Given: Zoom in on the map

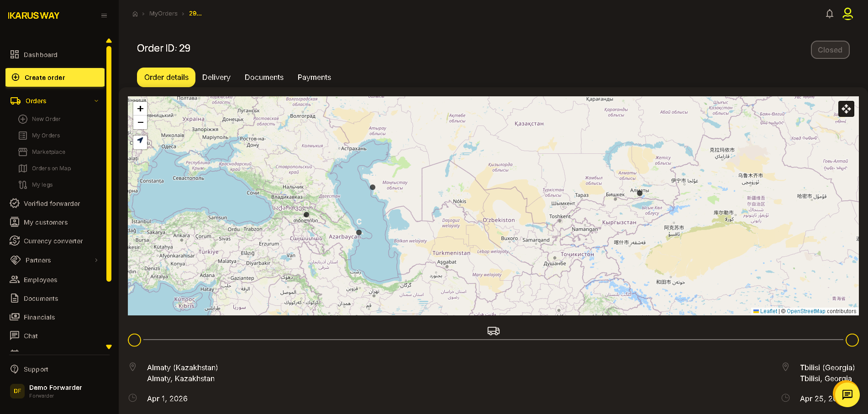Looking at the screenshot, I should [x=140, y=109].
